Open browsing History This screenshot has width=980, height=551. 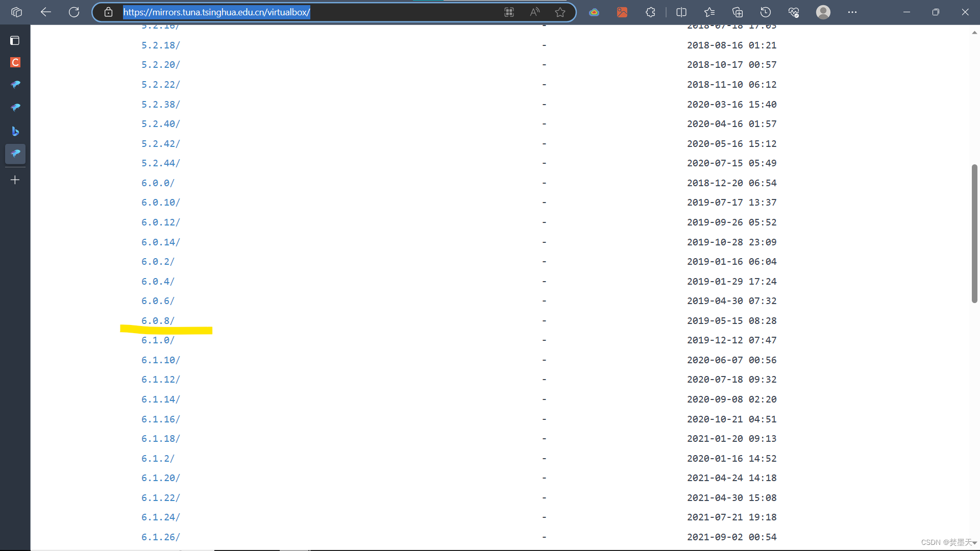[x=766, y=12]
